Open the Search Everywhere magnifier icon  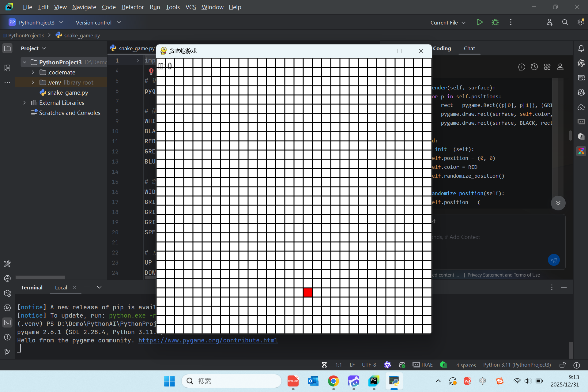tap(565, 22)
